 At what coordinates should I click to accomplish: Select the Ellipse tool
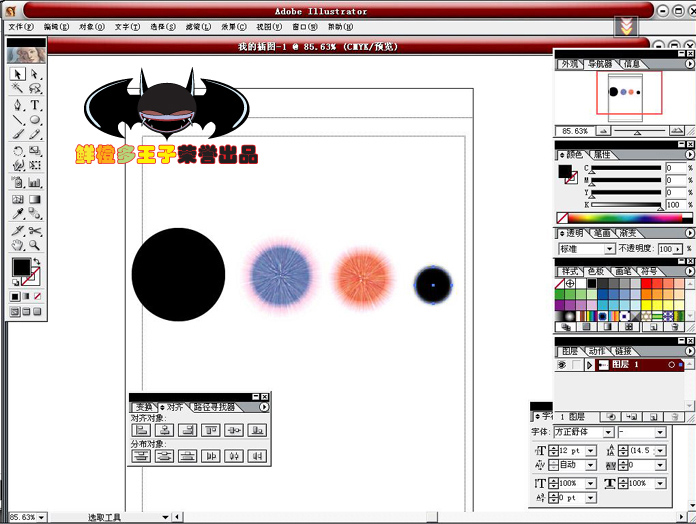(35, 120)
